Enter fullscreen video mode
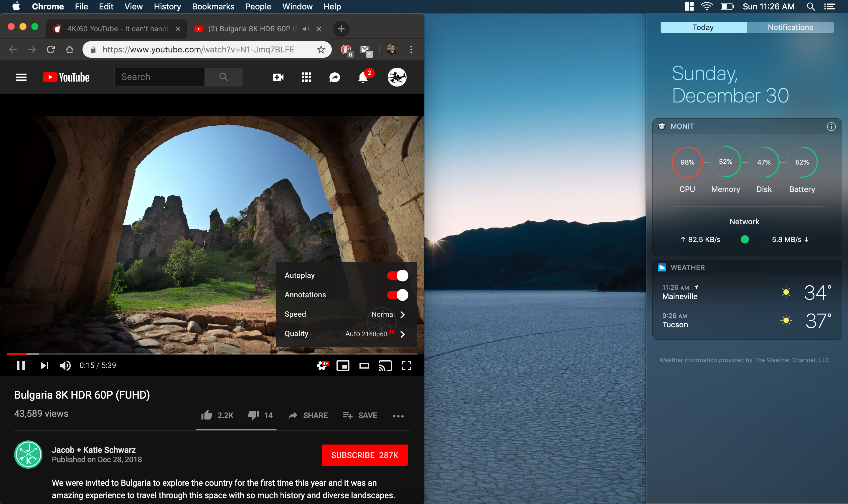The width and height of the screenshot is (848, 504). coord(407,365)
